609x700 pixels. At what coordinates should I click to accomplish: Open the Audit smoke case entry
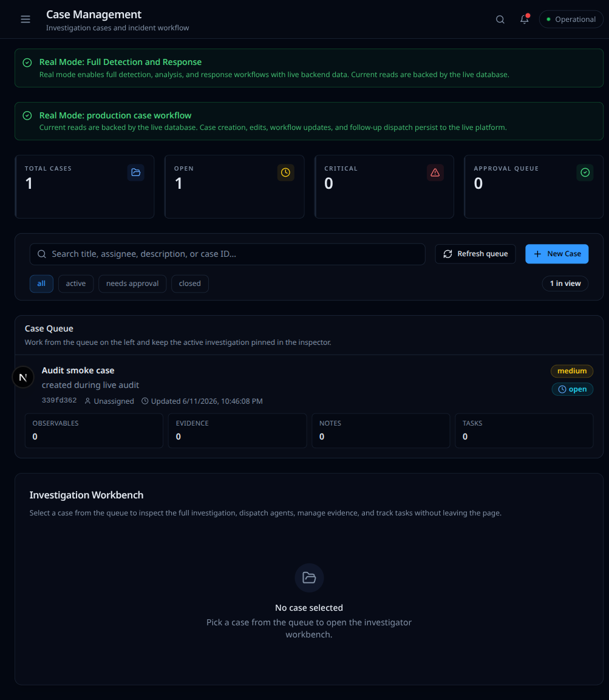78,370
